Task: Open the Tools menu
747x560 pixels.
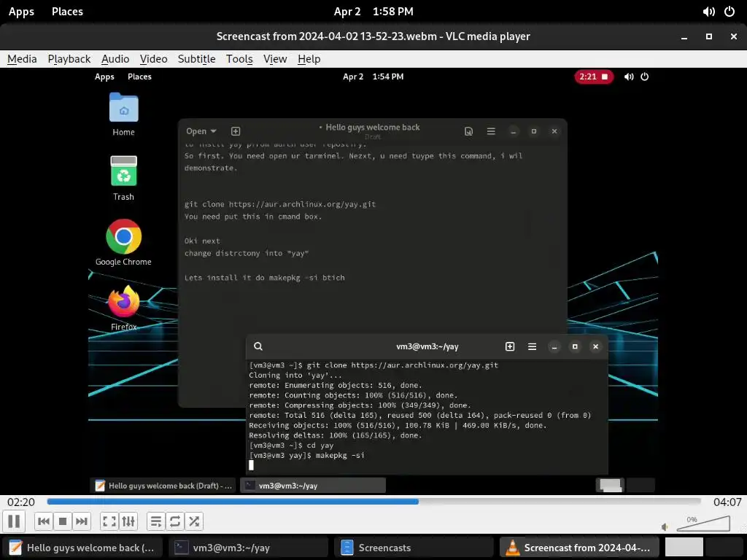Action: [x=239, y=59]
